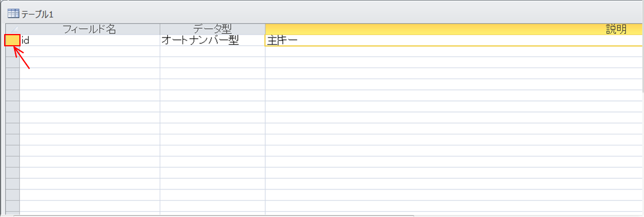Viewport: 644px width, 217px height.
Task: Open empty data type cell below オートナンバー型
Action: pyautogui.click(x=213, y=51)
